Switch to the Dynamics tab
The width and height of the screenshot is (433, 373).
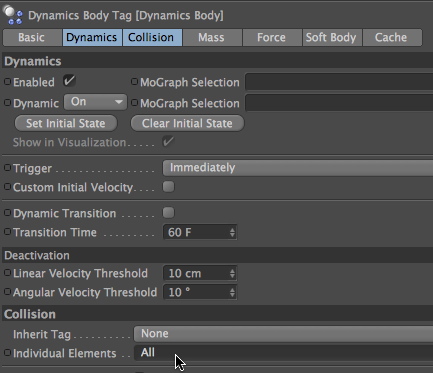[92, 37]
